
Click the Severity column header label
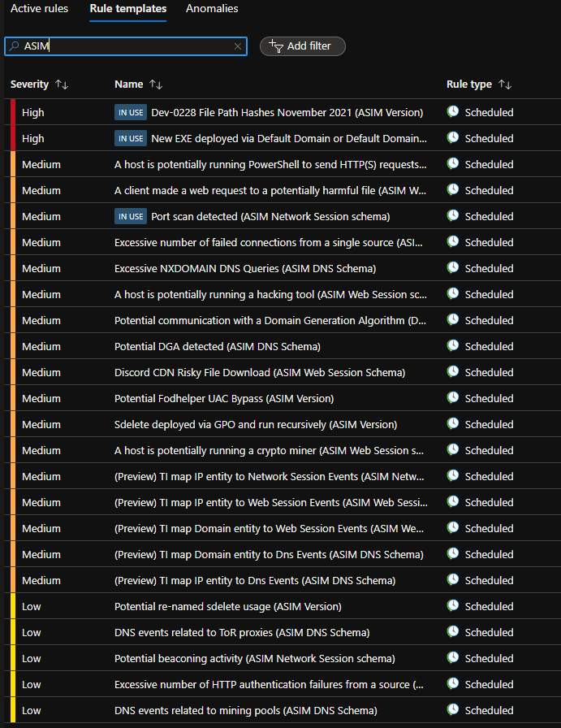click(x=29, y=84)
